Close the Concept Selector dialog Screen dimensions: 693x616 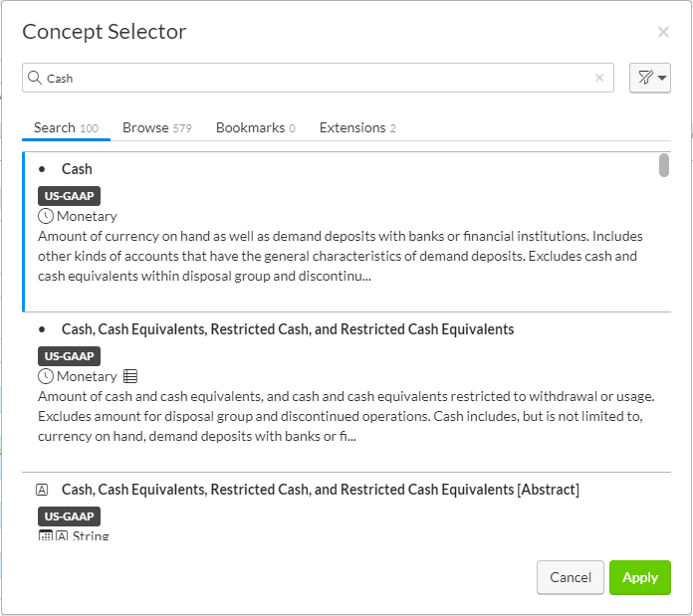(663, 32)
